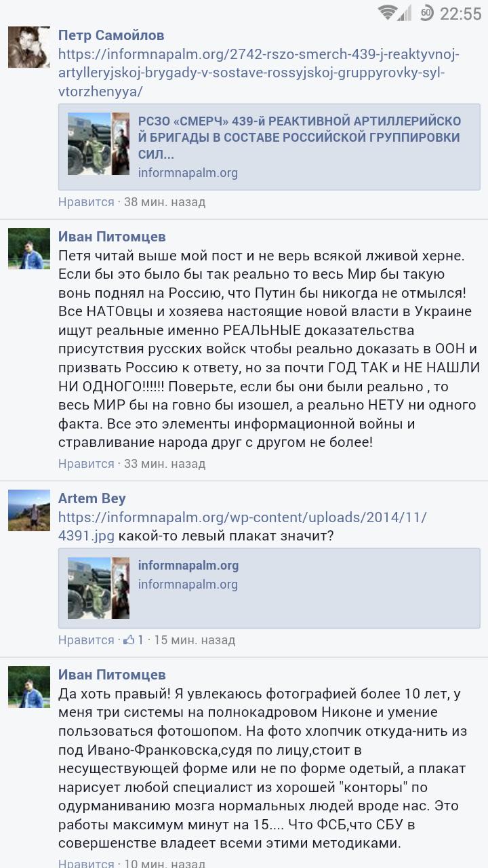Tap the Wi-Fi status bar icon
488x868 pixels.
388,13
